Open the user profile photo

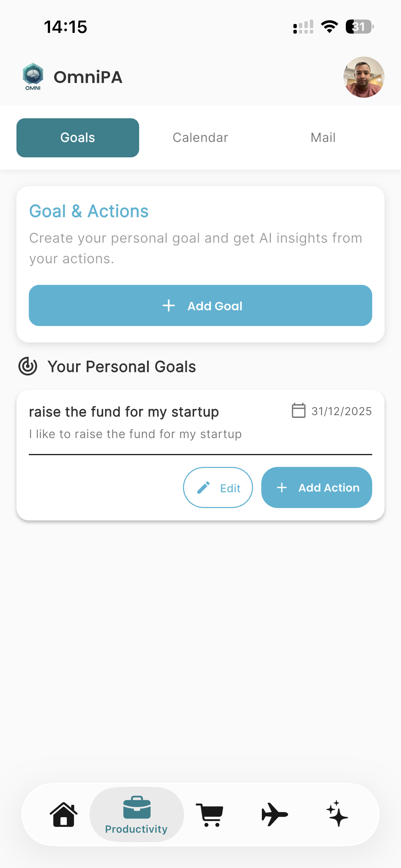pos(364,77)
